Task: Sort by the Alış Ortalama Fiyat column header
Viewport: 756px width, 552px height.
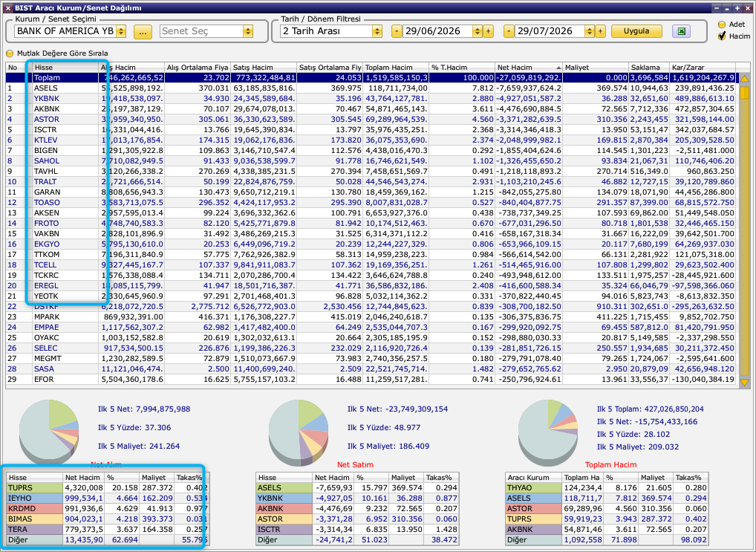Action: tap(197, 68)
